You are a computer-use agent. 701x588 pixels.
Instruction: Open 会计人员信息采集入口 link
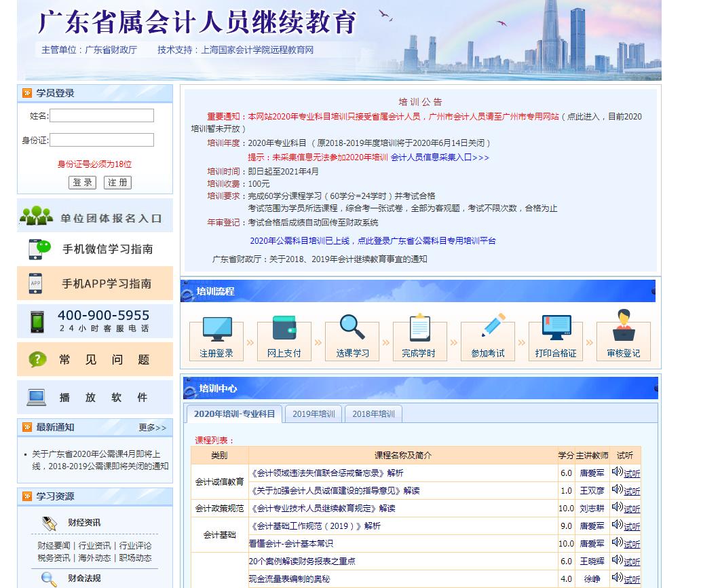coord(440,158)
